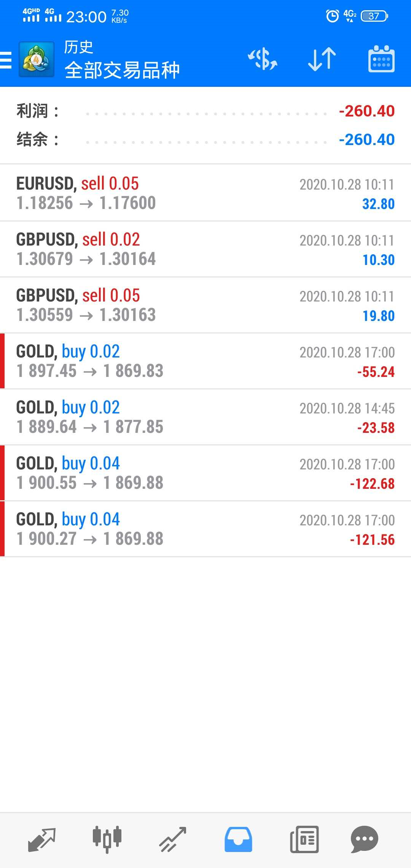This screenshot has width=411, height=868.
Task: Expand the GOLD trade losing -122.68
Action: point(205,473)
